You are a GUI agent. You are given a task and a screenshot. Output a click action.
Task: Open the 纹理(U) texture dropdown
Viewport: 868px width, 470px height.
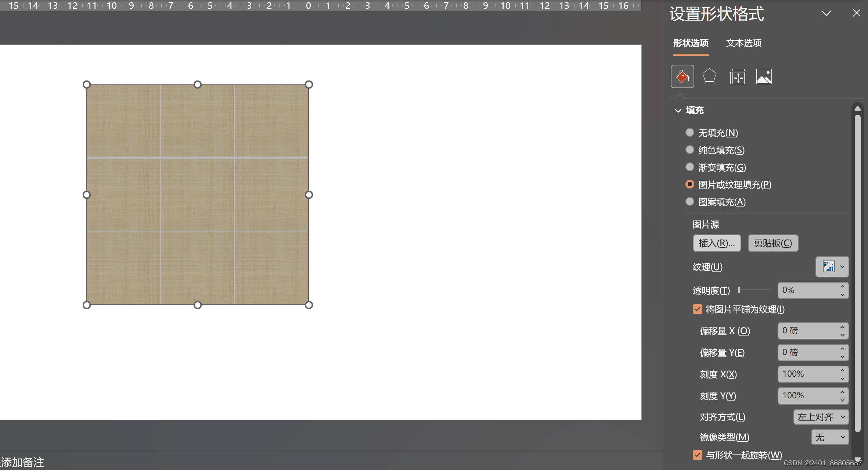pos(832,267)
